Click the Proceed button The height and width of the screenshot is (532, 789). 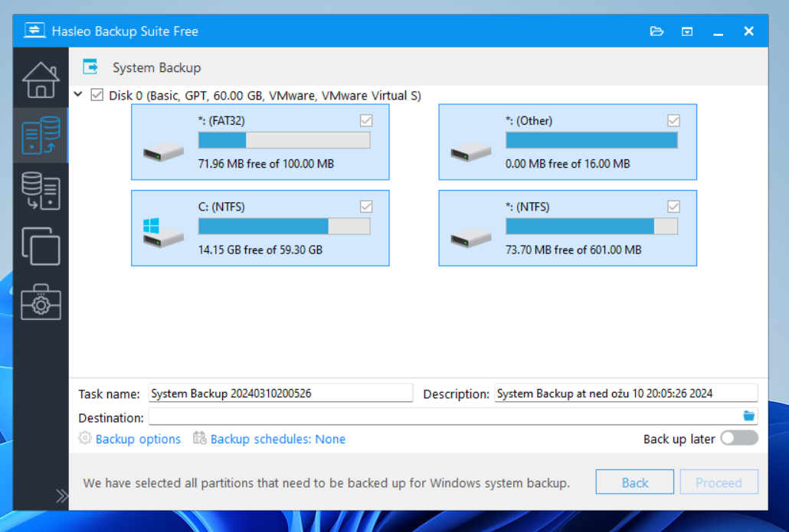click(719, 482)
